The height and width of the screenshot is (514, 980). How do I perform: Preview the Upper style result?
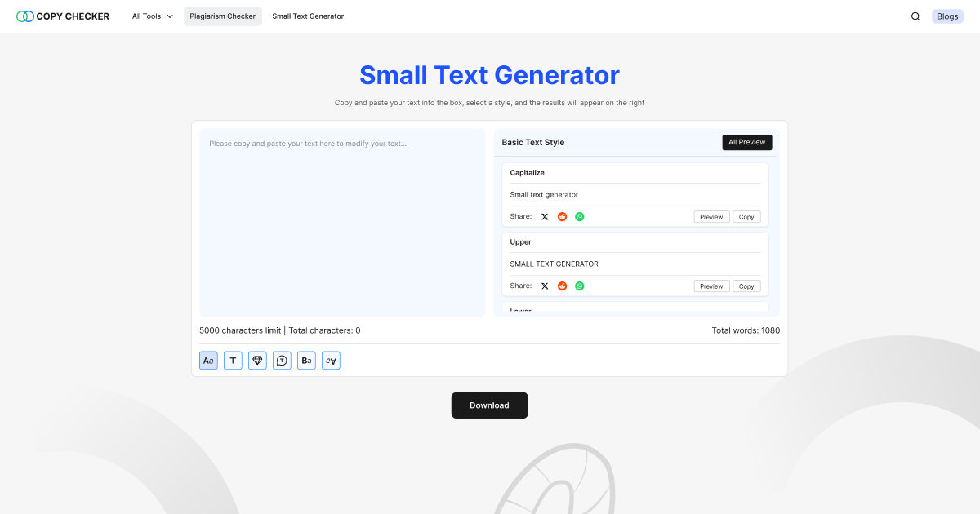[711, 286]
